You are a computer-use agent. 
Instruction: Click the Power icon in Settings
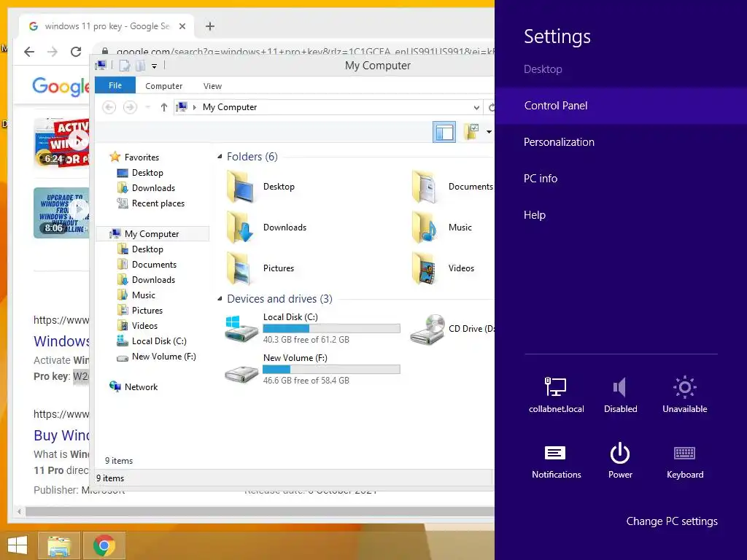(x=620, y=461)
